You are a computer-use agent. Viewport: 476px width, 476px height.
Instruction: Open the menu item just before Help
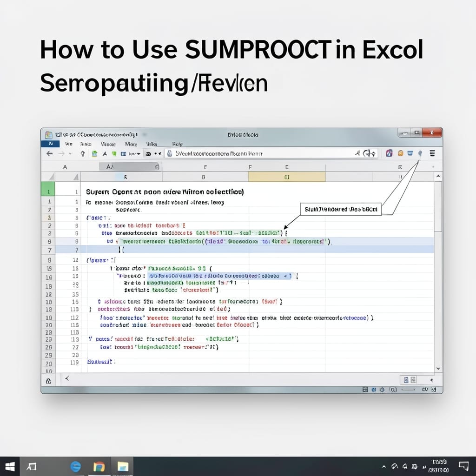pos(152,144)
